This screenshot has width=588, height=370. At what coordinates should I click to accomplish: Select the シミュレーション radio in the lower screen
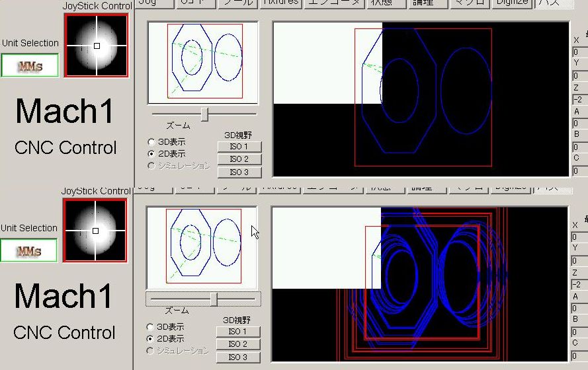(x=177, y=351)
